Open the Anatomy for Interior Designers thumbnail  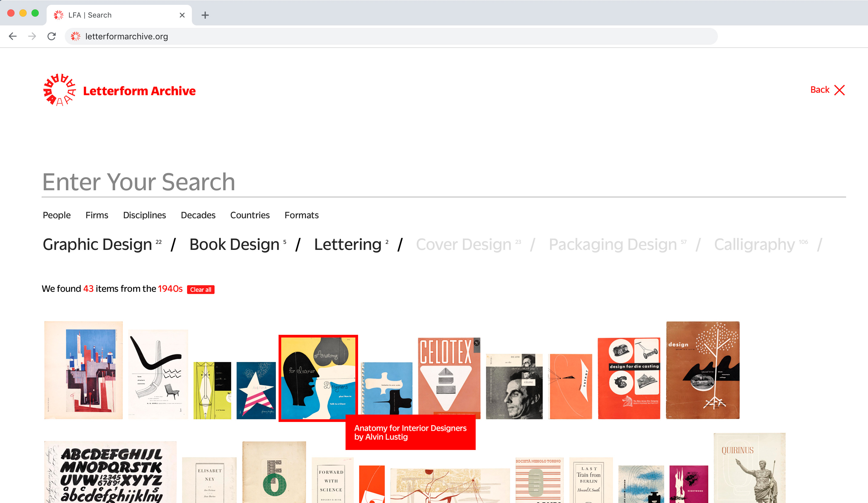(318, 378)
